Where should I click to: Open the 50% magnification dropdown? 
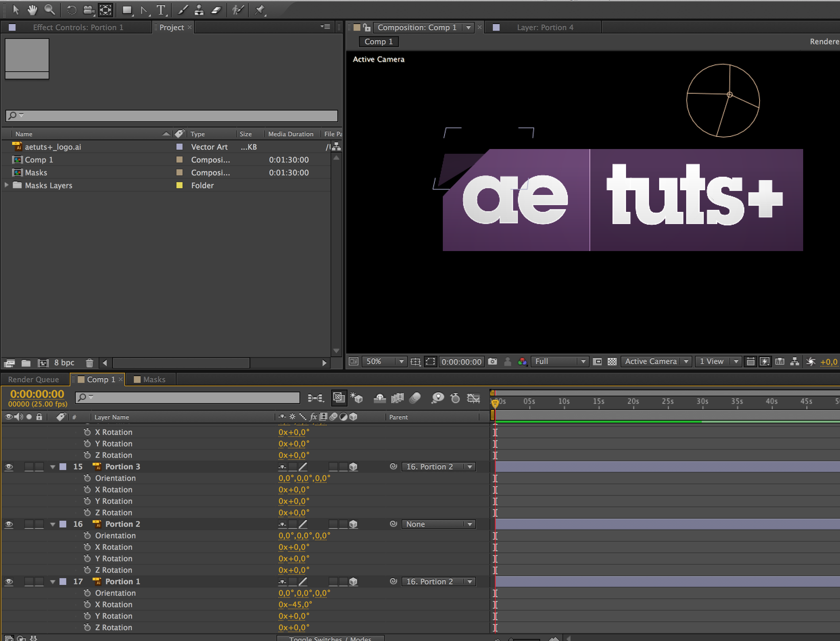[384, 361]
